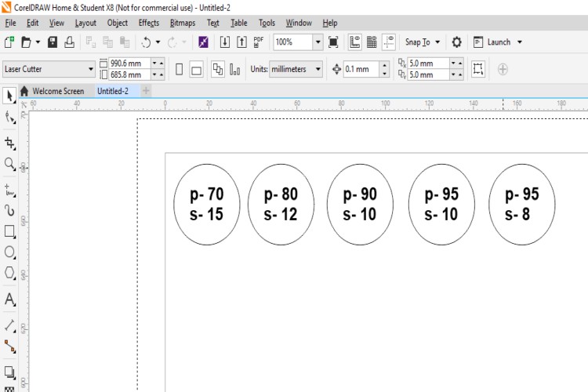Click the Full-screen preview icon
Screen dimensions: 588x392
[333, 42]
